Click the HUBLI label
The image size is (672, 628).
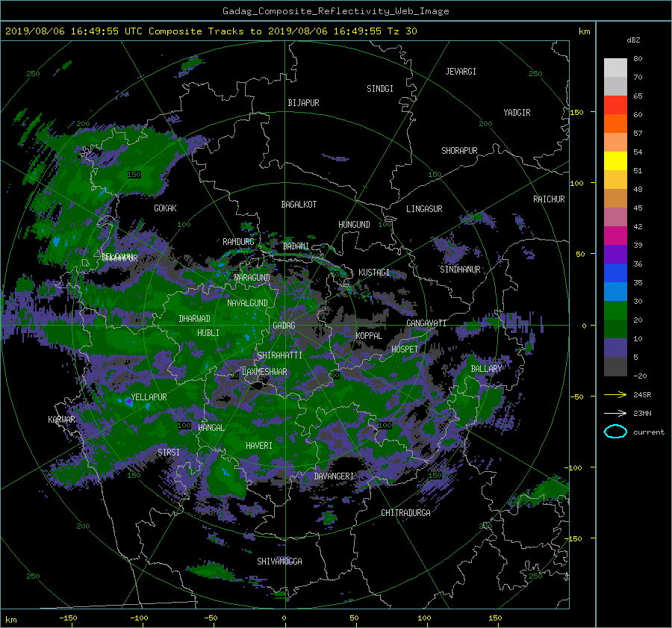(208, 333)
